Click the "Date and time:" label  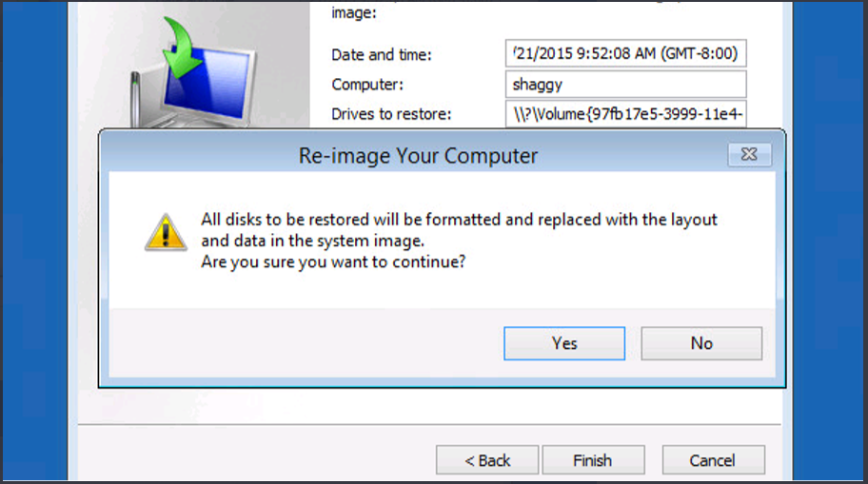[x=381, y=55]
